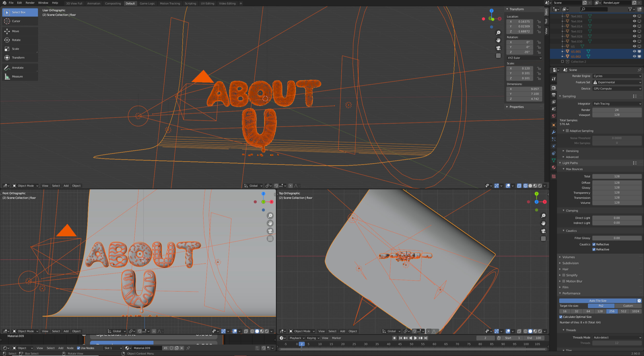The image size is (644, 356).
Task: Open the File menu
Action: point(11,3)
